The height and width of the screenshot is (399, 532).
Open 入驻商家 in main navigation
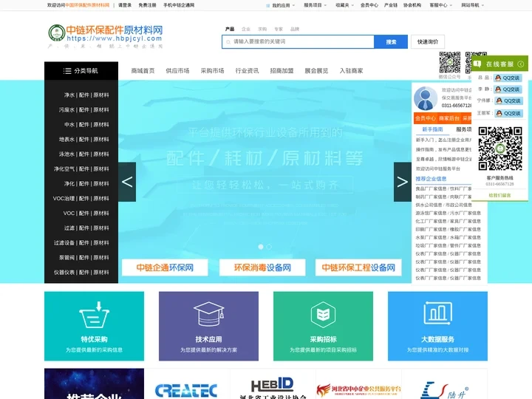(351, 71)
